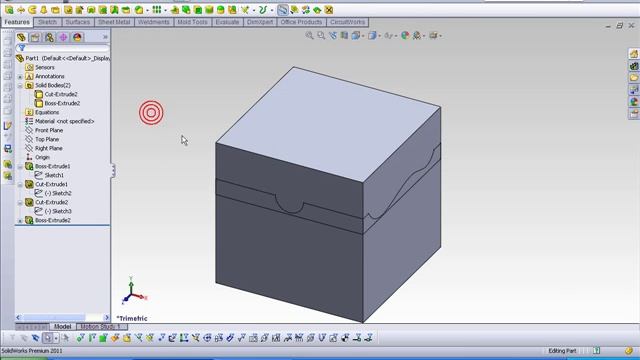Open the Mold Tools tab
640x360 pixels.
pyautogui.click(x=192, y=22)
